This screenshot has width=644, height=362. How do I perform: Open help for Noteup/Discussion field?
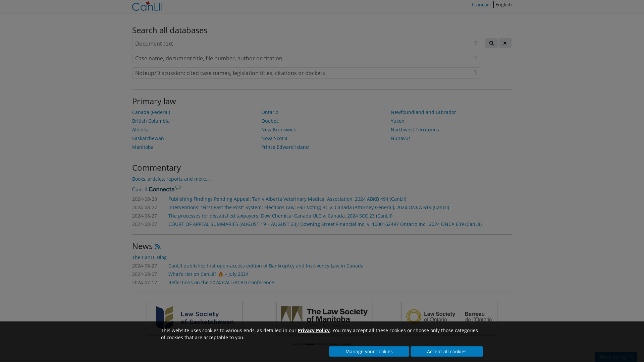click(x=475, y=73)
